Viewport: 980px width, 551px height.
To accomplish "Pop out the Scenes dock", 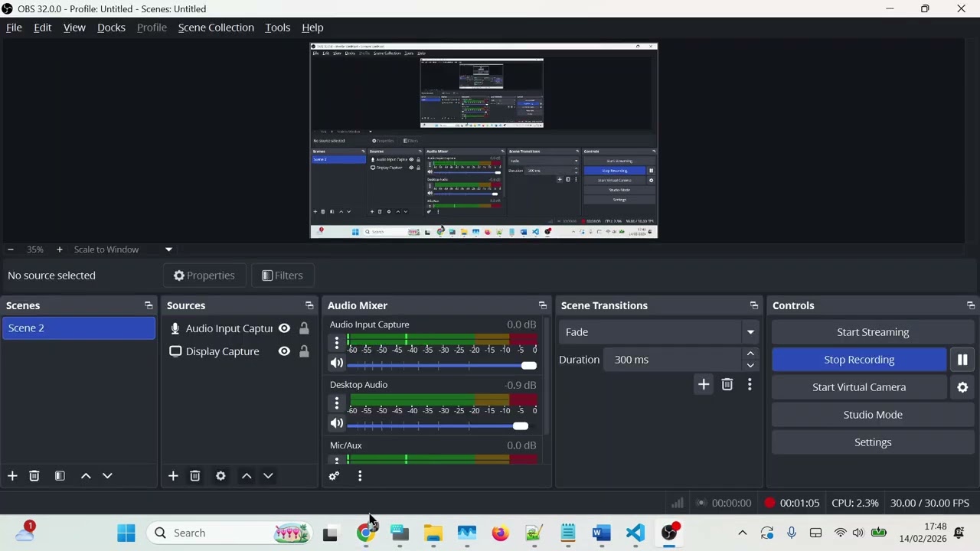I will click(149, 305).
